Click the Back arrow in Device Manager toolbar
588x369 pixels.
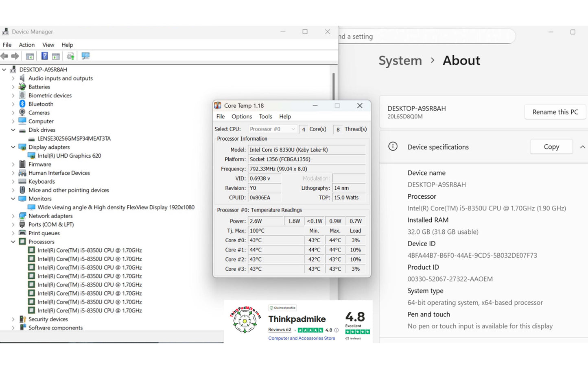pos(4,56)
